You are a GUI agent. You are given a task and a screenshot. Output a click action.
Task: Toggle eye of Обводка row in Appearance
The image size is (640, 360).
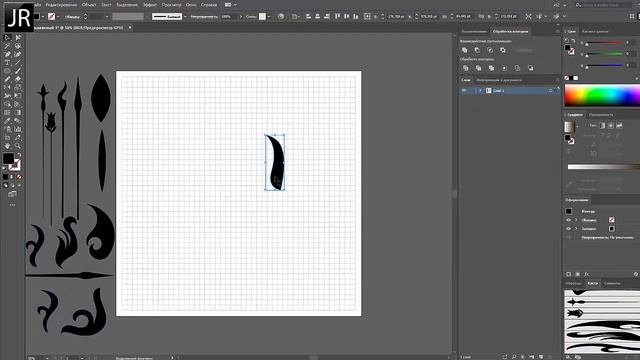click(569, 220)
